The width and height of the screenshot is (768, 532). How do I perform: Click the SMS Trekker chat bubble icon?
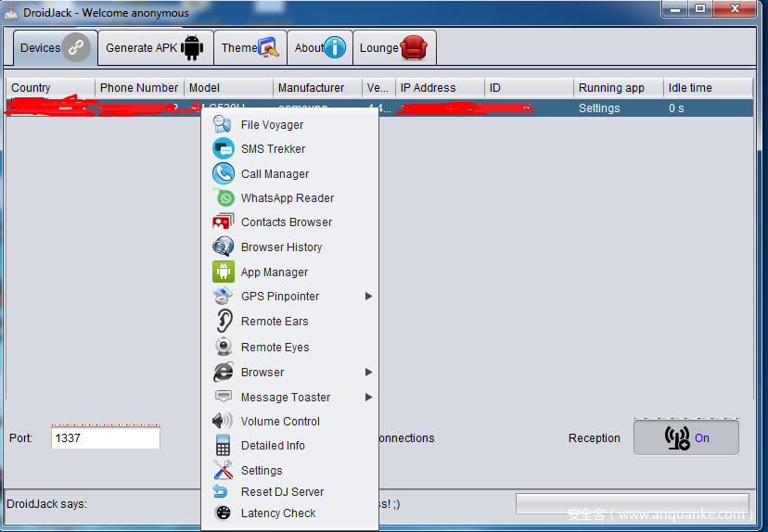[x=224, y=148]
